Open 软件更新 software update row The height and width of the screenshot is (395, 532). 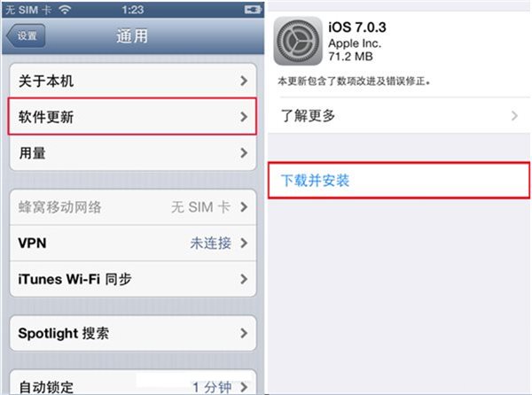click(132, 117)
